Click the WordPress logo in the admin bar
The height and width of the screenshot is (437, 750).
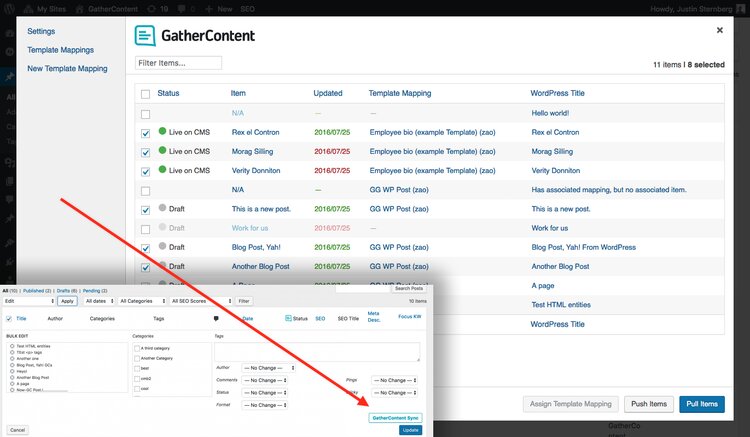click(x=10, y=9)
